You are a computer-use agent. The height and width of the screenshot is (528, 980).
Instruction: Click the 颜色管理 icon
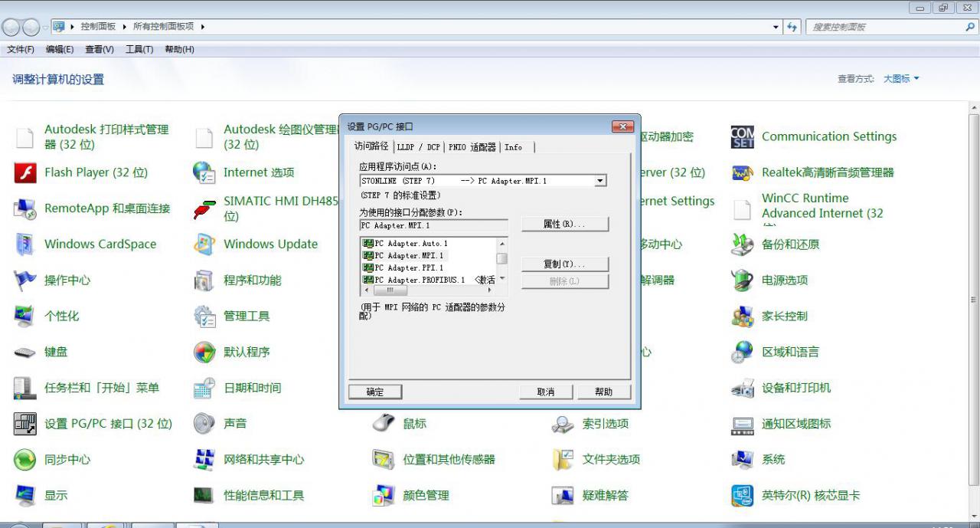(x=384, y=496)
